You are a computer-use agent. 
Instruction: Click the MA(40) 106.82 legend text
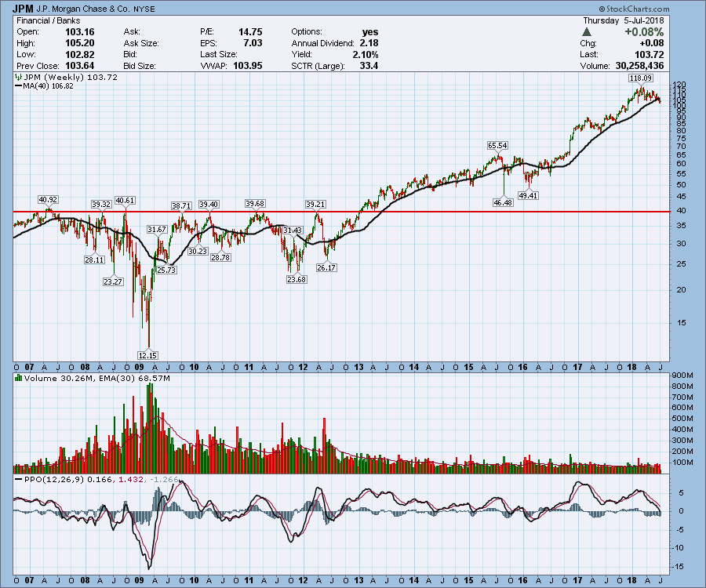point(48,86)
